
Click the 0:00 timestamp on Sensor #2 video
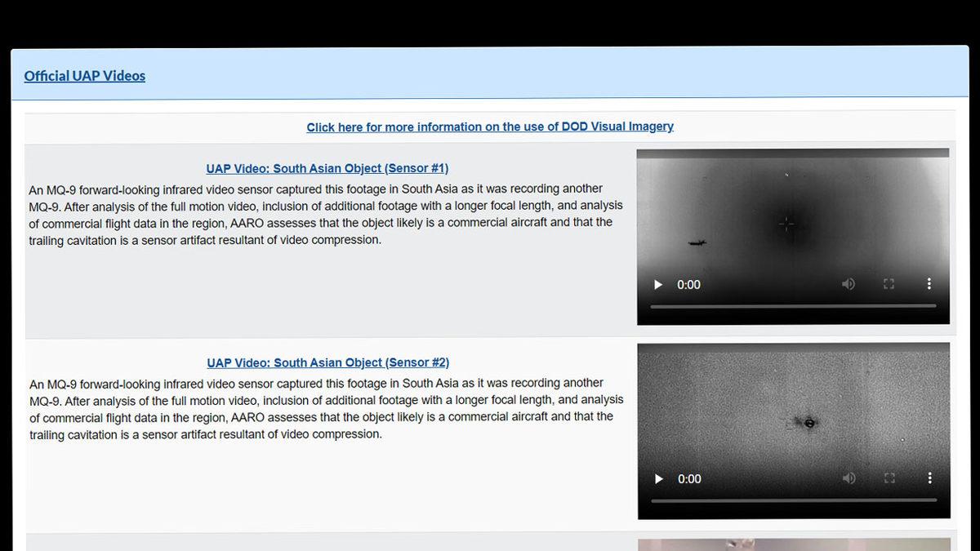click(x=689, y=479)
